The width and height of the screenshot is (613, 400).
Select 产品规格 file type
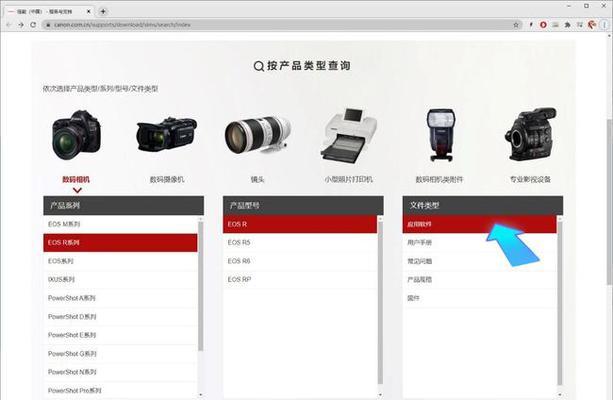(x=480, y=280)
